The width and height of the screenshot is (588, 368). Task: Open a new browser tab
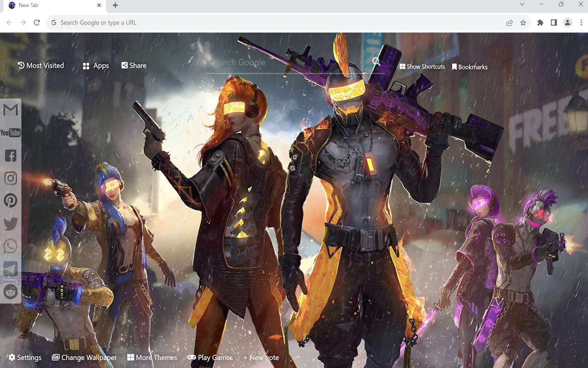[115, 5]
